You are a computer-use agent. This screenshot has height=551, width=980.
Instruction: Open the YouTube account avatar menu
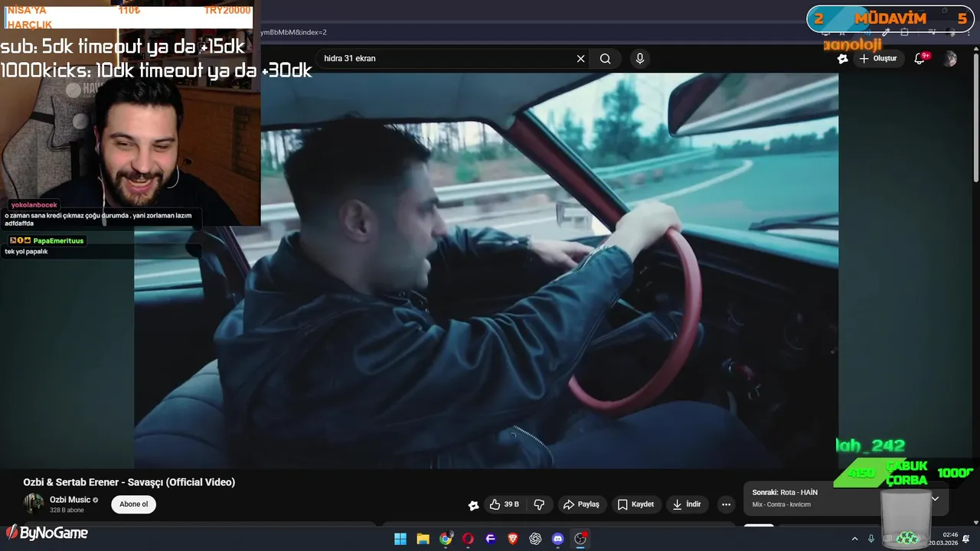click(950, 59)
